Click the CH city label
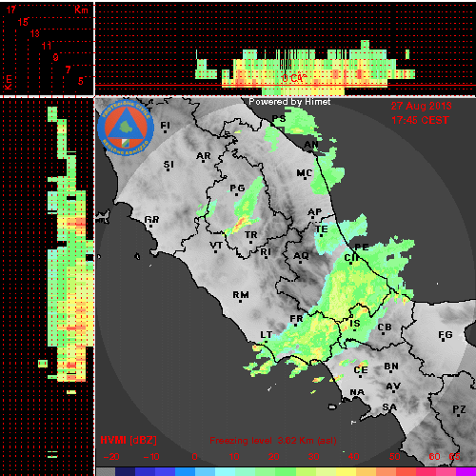Viewport: 476px width, 476px height. pos(351,258)
